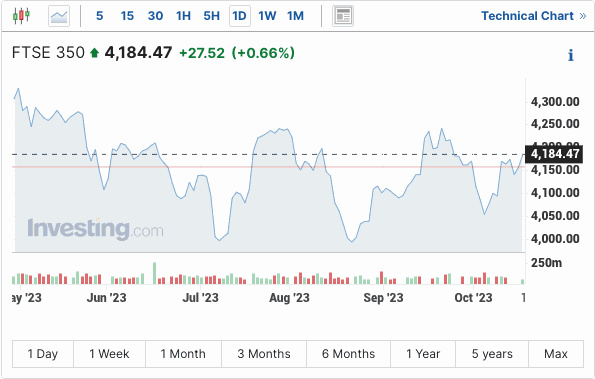595x379 pixels.
Task: Select the area chart type icon
Action: point(59,16)
